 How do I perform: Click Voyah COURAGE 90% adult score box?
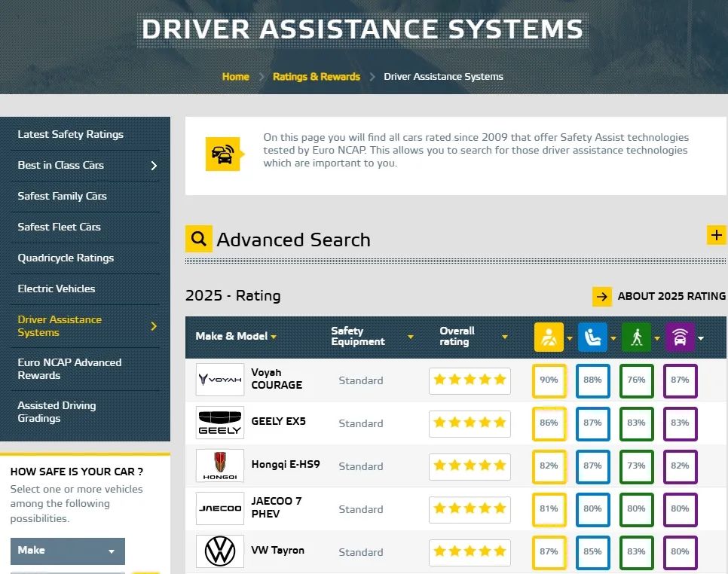549,381
